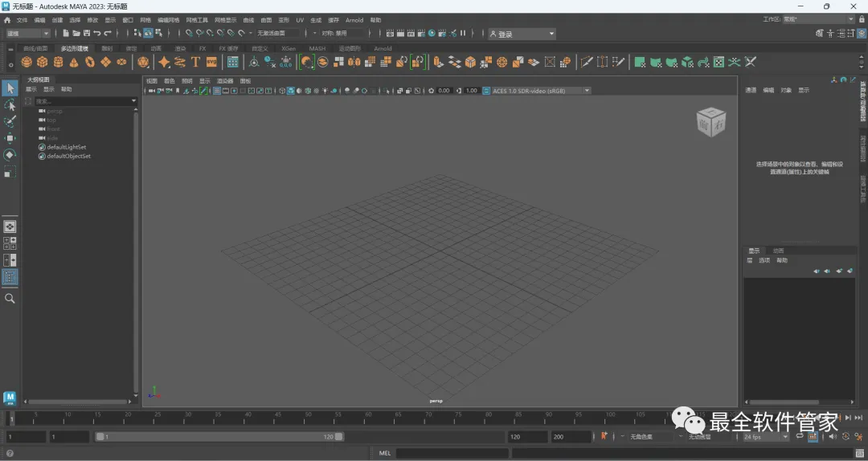Create a polygon sphere from the shelf

tap(27, 62)
